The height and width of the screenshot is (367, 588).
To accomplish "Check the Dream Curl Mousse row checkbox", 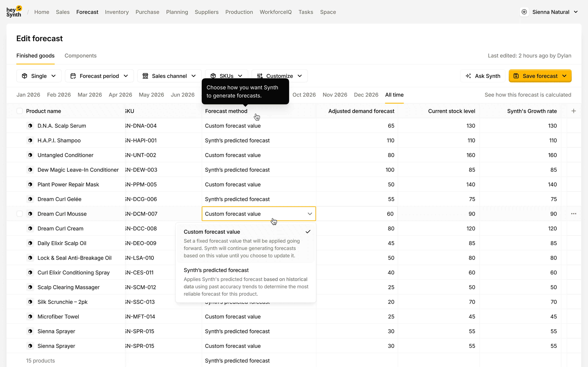I will click(20, 214).
